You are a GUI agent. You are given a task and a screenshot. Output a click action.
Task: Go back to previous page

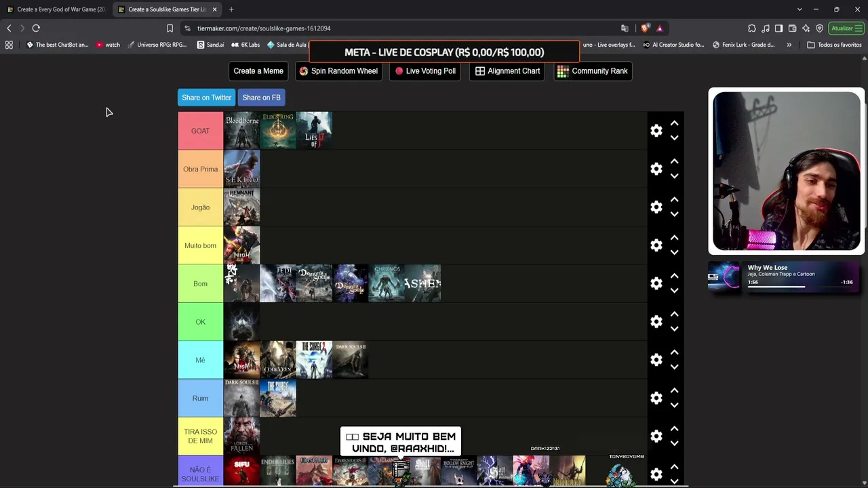point(9,28)
